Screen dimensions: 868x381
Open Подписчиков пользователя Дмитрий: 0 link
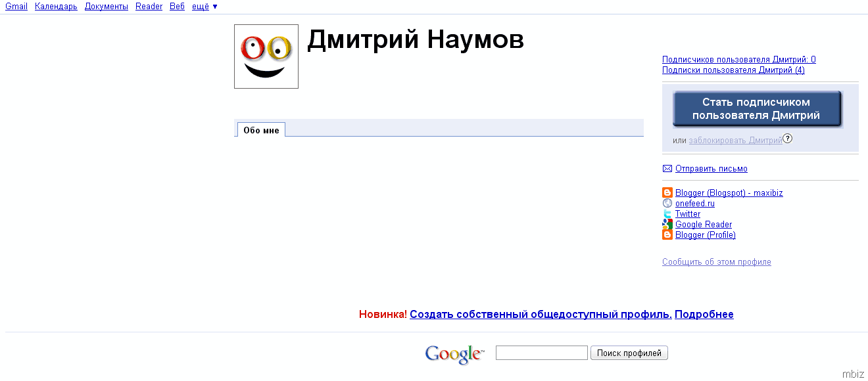(x=739, y=60)
